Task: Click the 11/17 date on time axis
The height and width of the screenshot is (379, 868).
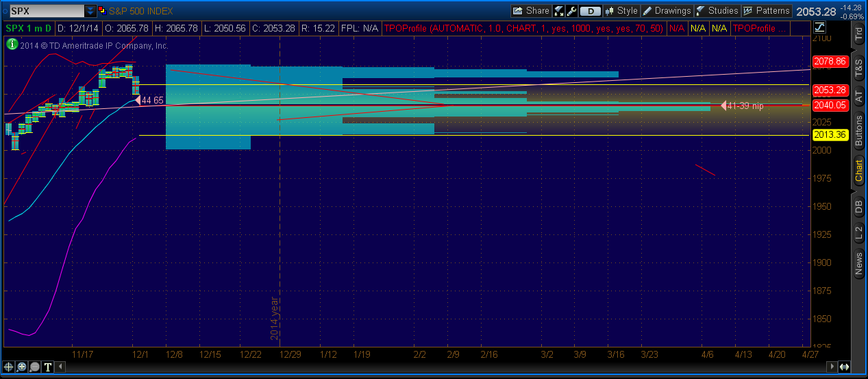Action: point(82,354)
